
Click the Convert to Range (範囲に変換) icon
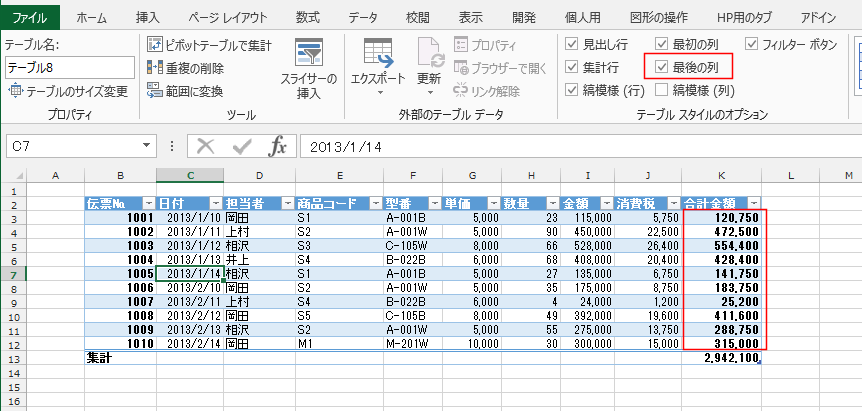[x=154, y=91]
